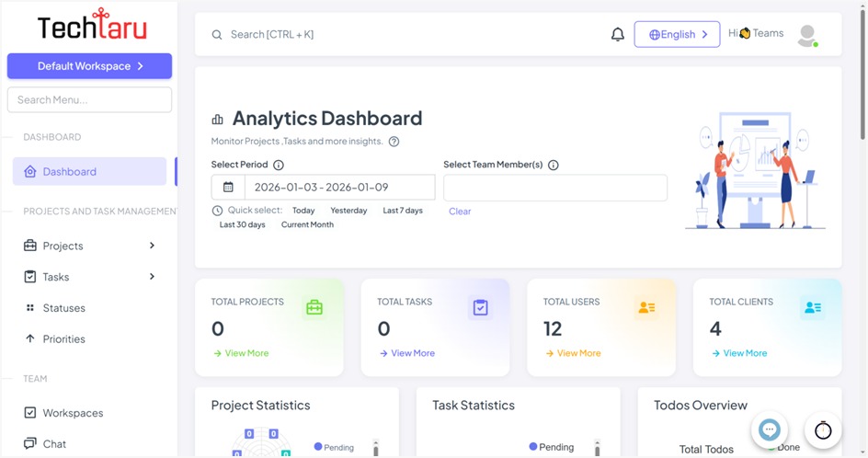Viewport: 868px width, 458px height.
Task: Open the Default Workspace dropdown
Action: pos(89,66)
